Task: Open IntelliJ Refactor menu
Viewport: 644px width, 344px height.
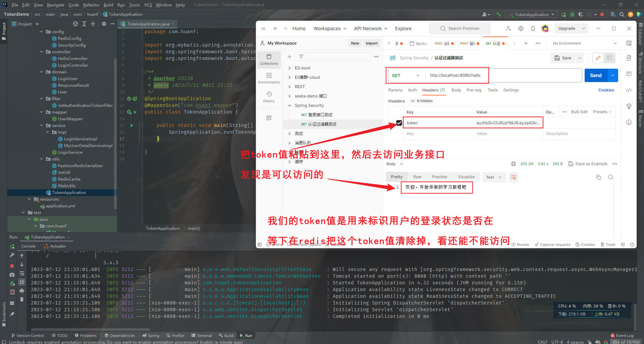Action: pyautogui.click(x=91, y=5)
